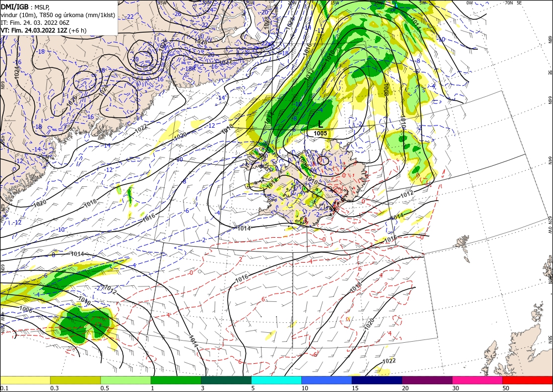Click the red 50+ legend swatch
The image size is (553, 392).
[x=528, y=380]
